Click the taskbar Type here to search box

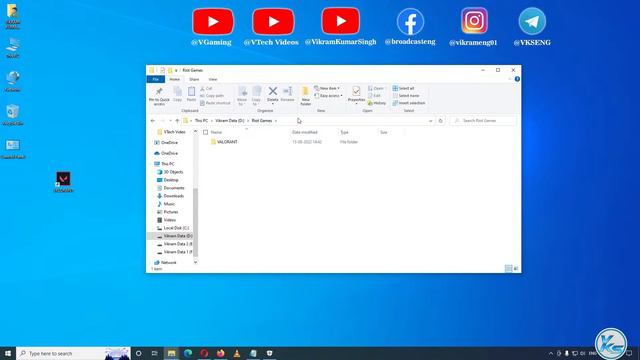(73, 353)
